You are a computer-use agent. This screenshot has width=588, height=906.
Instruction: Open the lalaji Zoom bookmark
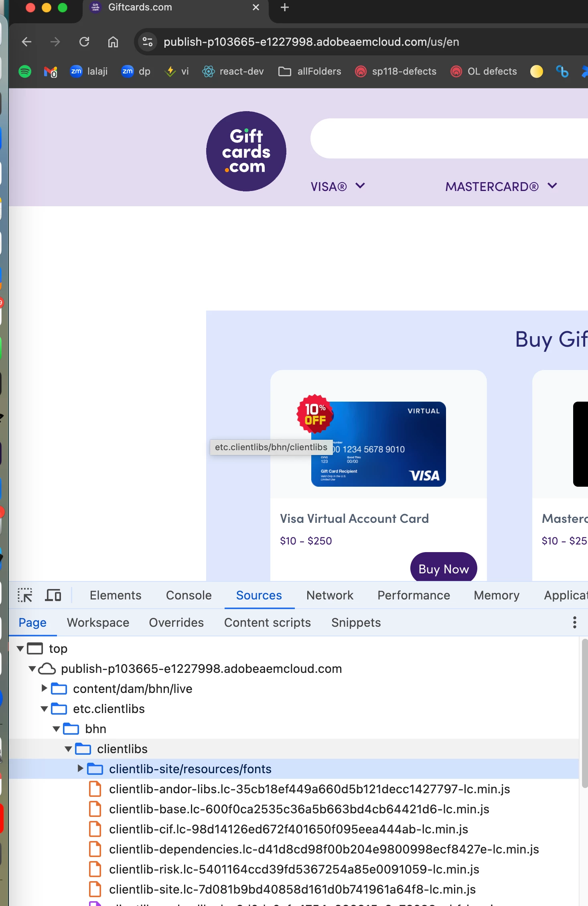coord(89,71)
